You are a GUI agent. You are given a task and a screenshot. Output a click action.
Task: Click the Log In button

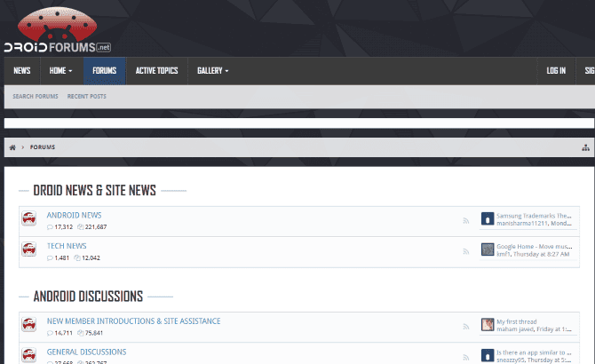coord(556,70)
